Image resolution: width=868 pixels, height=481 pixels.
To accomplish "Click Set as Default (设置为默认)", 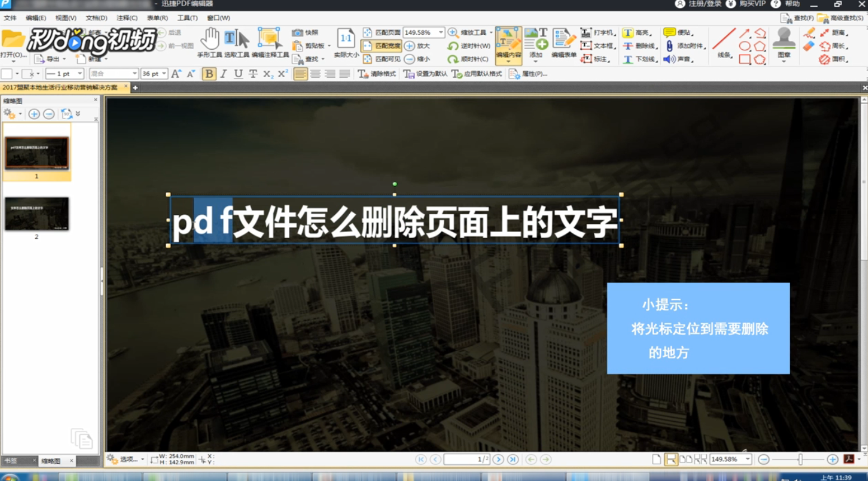I will [x=425, y=74].
